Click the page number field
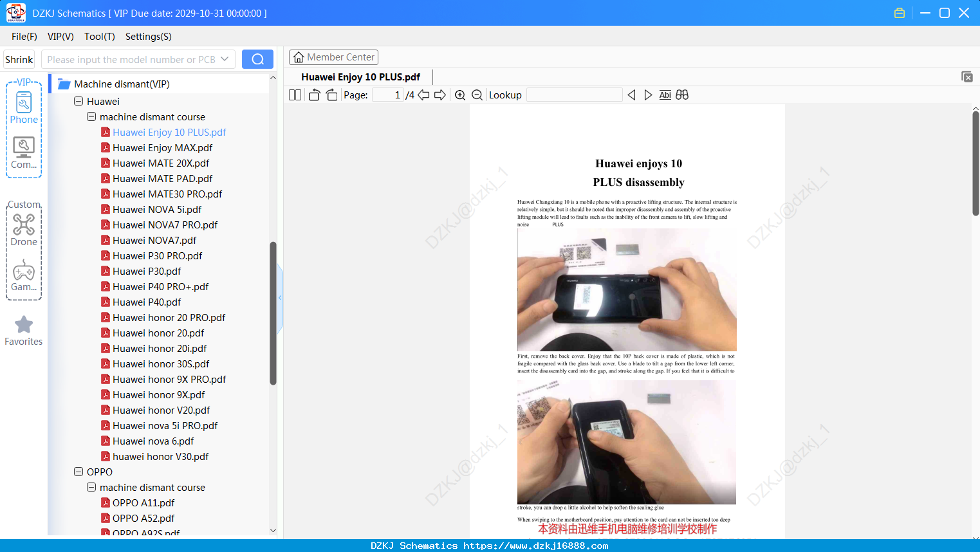Screen dimensions: 980x552 click(x=387, y=95)
